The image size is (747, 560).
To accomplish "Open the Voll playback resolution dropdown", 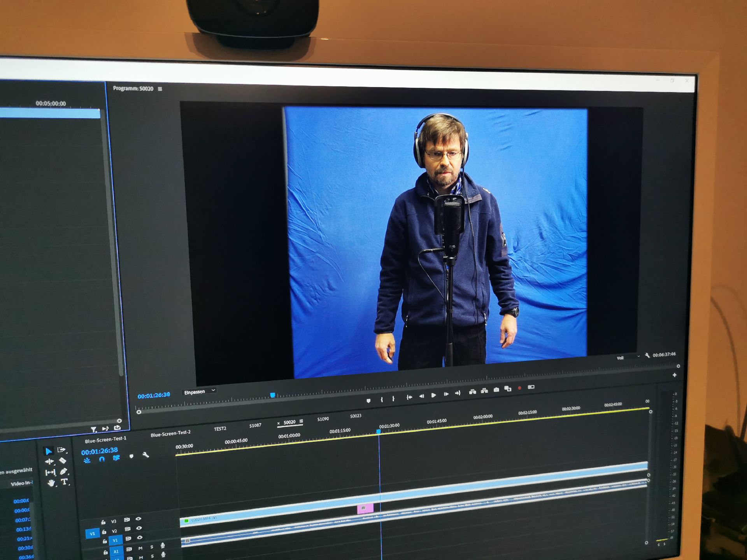I will 628,357.
